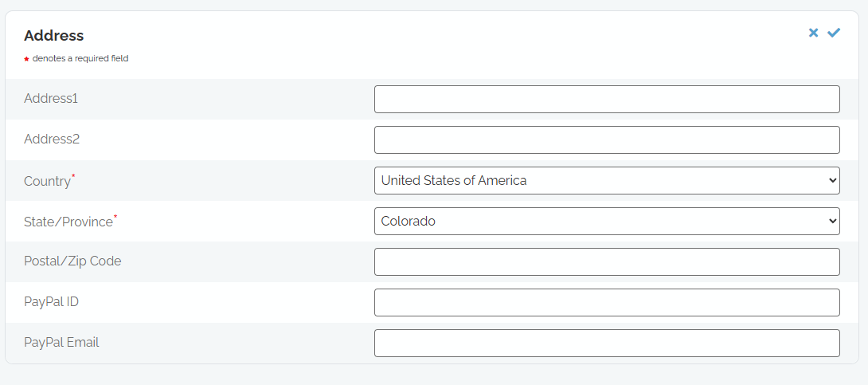This screenshot has height=385, width=868.
Task: Click the X cancel icon
Action: tap(813, 33)
